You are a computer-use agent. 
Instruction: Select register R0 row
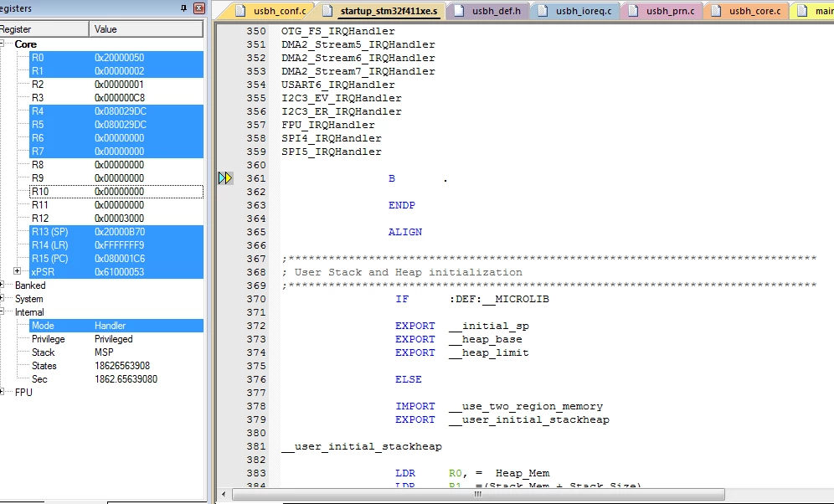point(116,58)
